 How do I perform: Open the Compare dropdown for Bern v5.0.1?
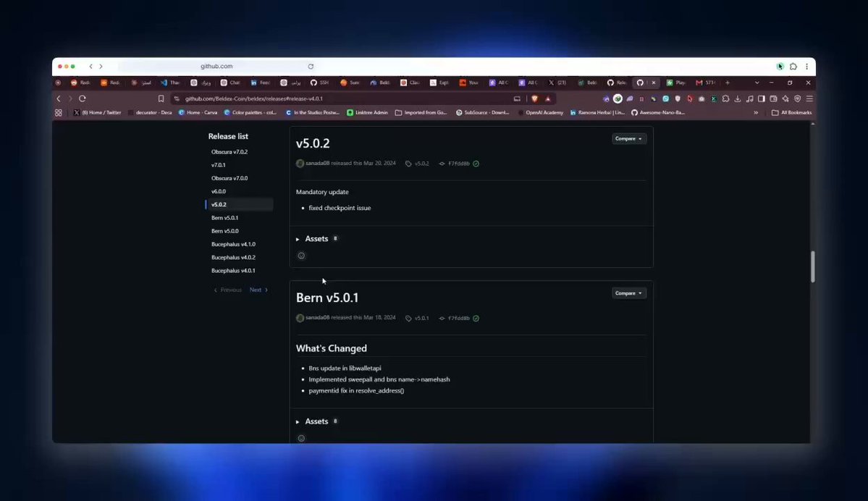point(629,292)
